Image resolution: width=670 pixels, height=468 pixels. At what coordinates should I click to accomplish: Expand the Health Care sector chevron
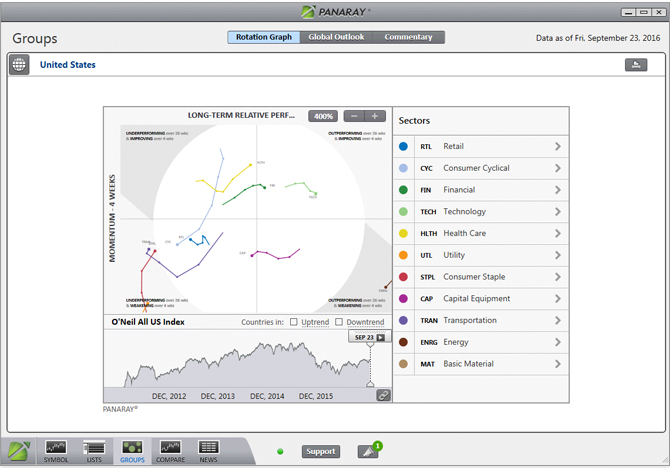(x=558, y=233)
